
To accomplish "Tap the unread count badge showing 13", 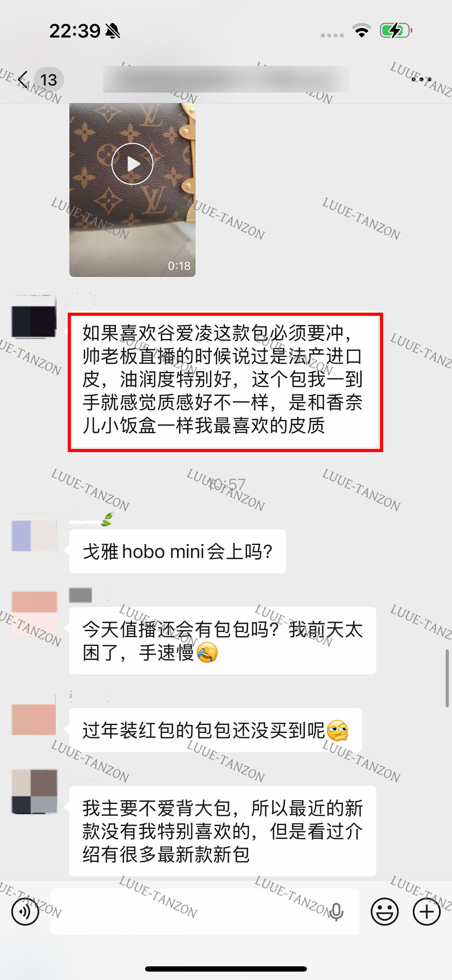I will point(49,80).
